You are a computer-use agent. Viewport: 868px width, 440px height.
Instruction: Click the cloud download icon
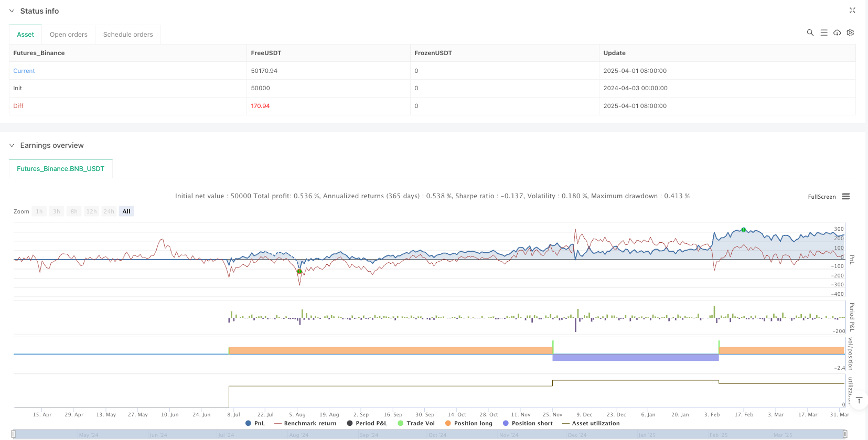point(837,33)
